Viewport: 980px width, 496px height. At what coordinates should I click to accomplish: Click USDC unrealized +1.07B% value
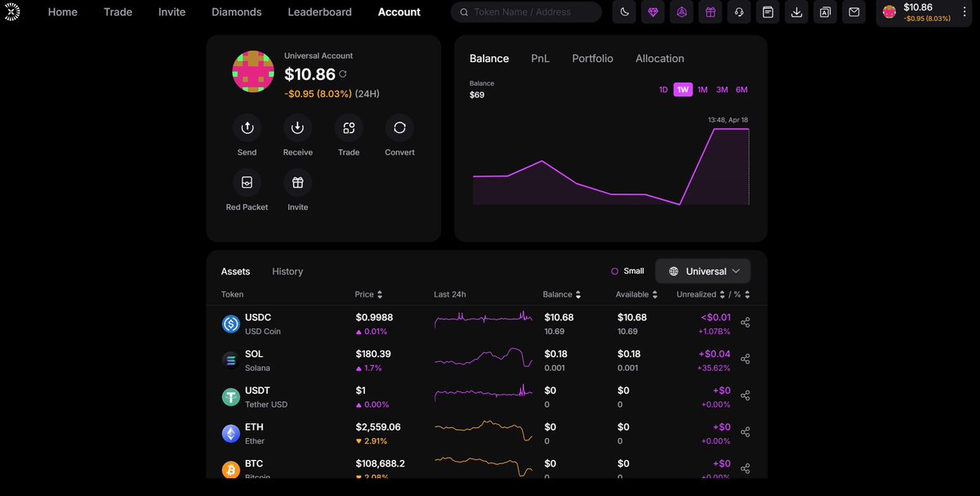pyautogui.click(x=714, y=332)
